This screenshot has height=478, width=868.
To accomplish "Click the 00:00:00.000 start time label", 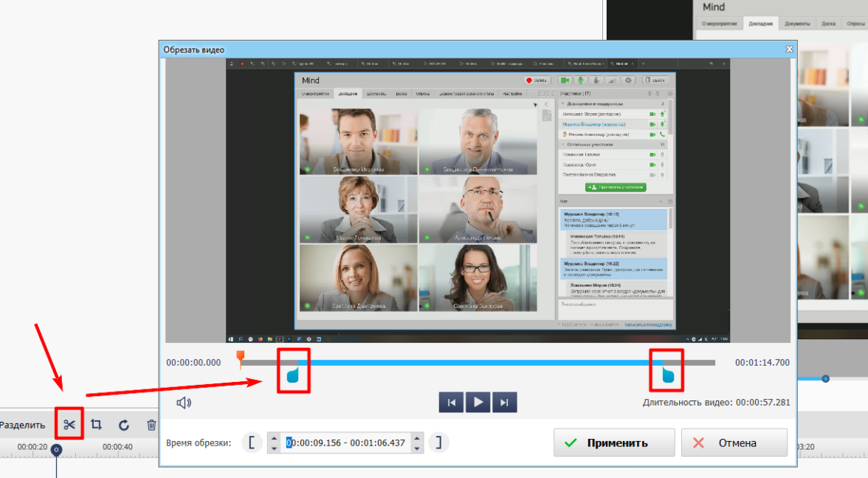I will (193, 362).
